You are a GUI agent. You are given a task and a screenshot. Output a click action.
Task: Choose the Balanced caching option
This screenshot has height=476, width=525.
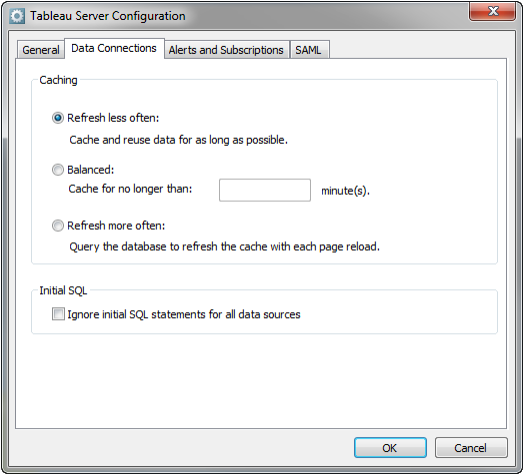click(58, 170)
